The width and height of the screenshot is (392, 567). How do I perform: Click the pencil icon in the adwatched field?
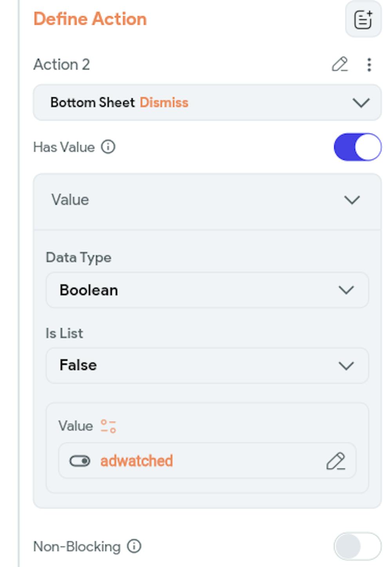(x=336, y=461)
